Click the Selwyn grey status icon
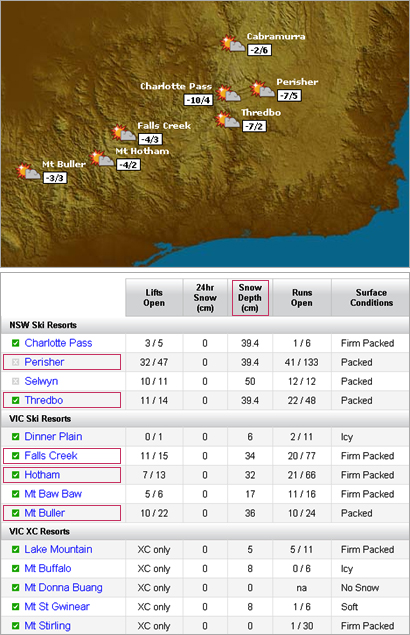410x635 pixels. pos(15,381)
